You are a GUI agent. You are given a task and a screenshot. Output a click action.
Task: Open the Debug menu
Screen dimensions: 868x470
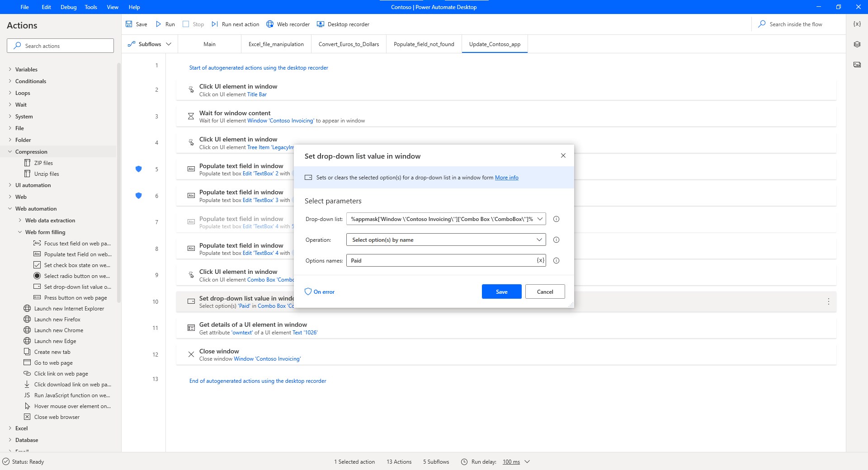click(x=68, y=7)
